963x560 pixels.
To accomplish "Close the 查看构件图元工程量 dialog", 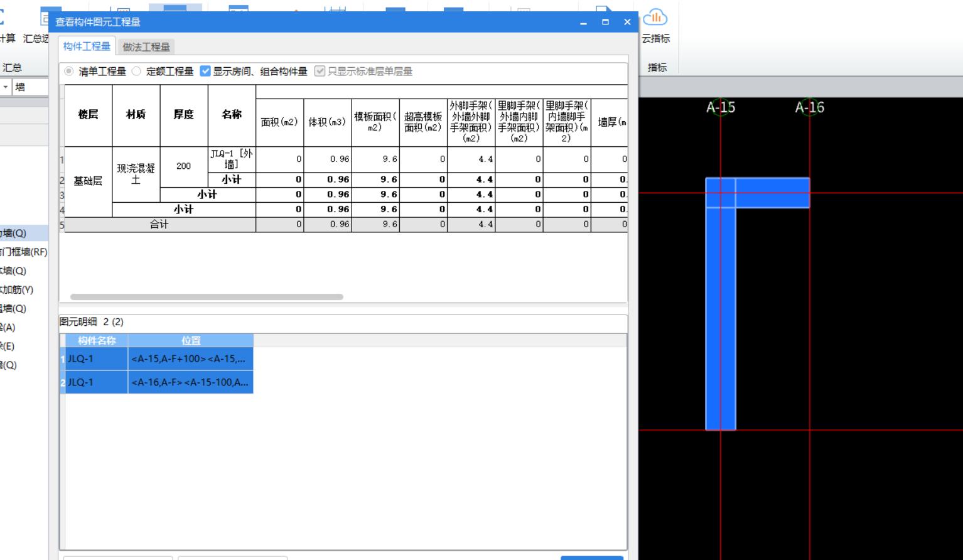I will point(627,22).
